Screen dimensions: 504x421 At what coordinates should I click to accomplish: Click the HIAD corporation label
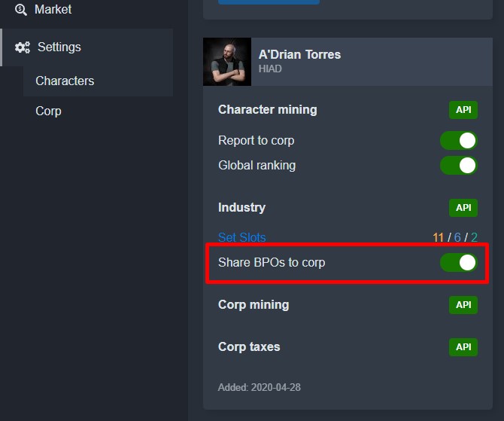pyautogui.click(x=270, y=69)
